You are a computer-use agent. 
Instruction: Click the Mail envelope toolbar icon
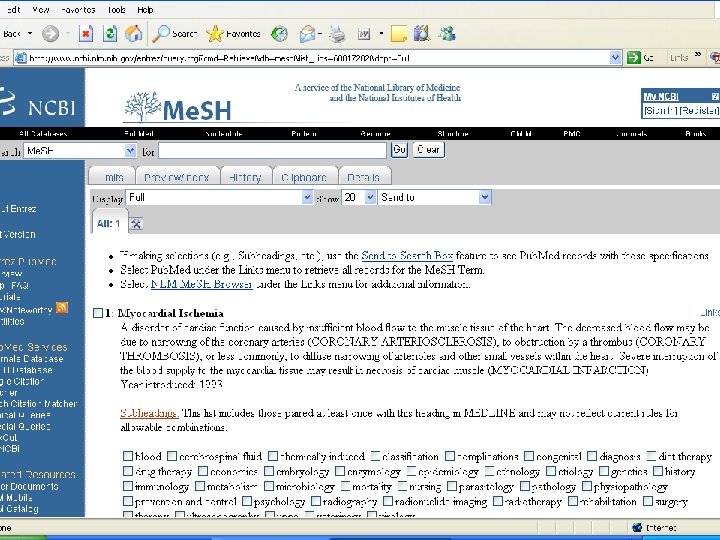coord(307,34)
